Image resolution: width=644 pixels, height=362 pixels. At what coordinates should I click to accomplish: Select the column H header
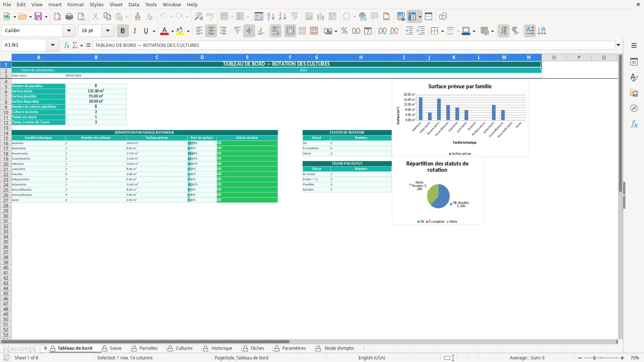361,58
